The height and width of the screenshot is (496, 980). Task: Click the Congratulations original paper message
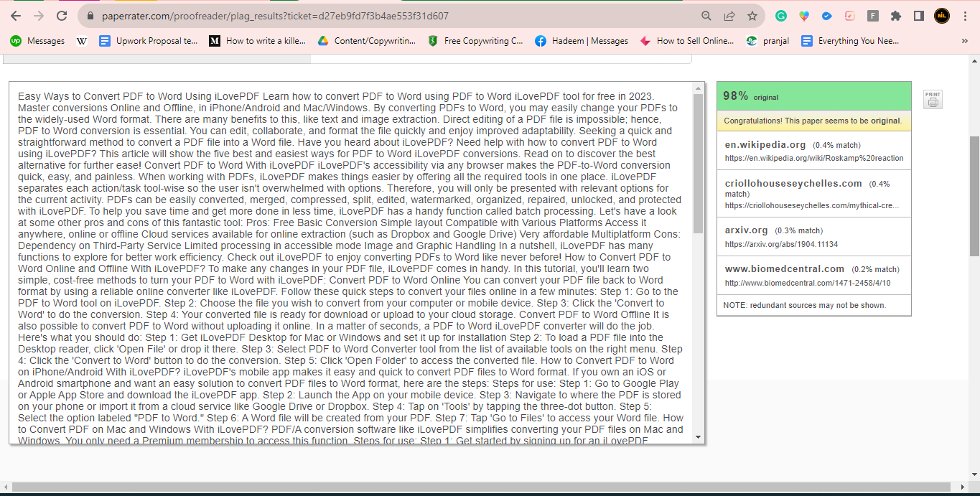812,121
